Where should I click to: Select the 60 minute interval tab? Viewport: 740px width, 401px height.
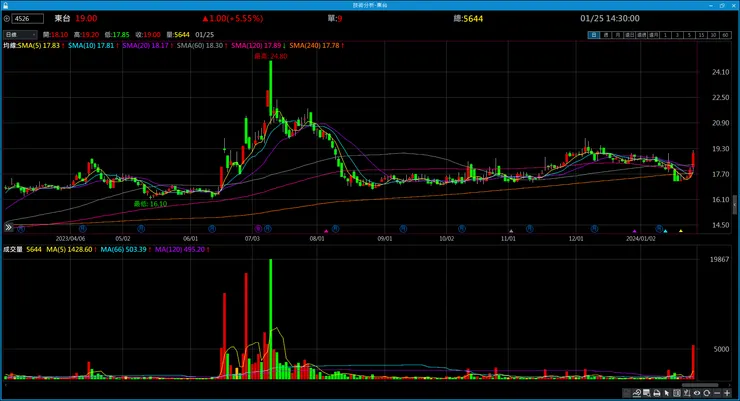[x=726, y=35]
